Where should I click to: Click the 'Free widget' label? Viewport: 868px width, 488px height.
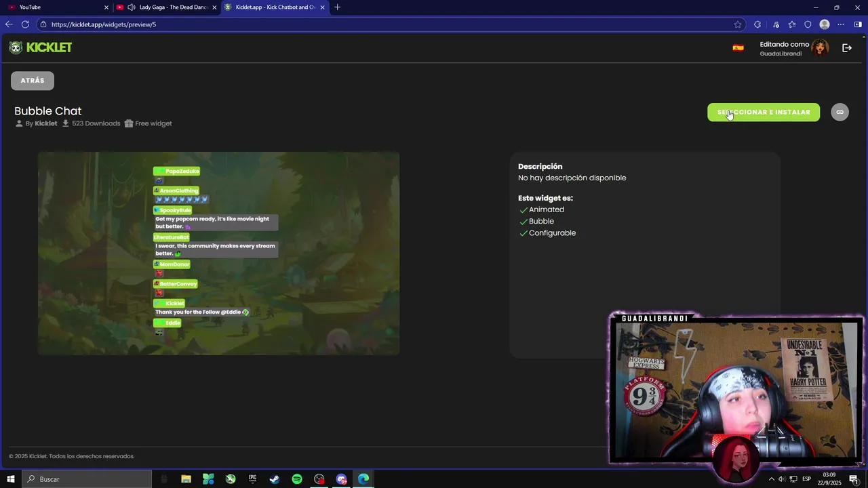click(x=153, y=123)
